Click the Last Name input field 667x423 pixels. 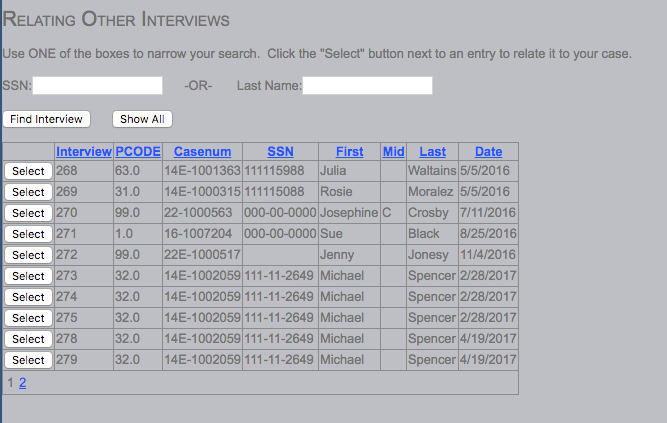[x=367, y=86]
